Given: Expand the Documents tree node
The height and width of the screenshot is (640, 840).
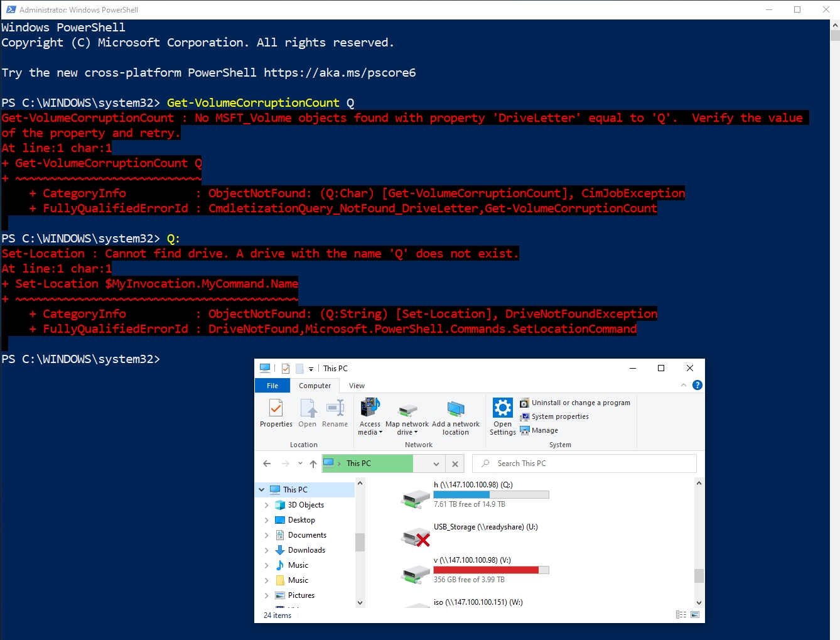Looking at the screenshot, I should point(266,535).
